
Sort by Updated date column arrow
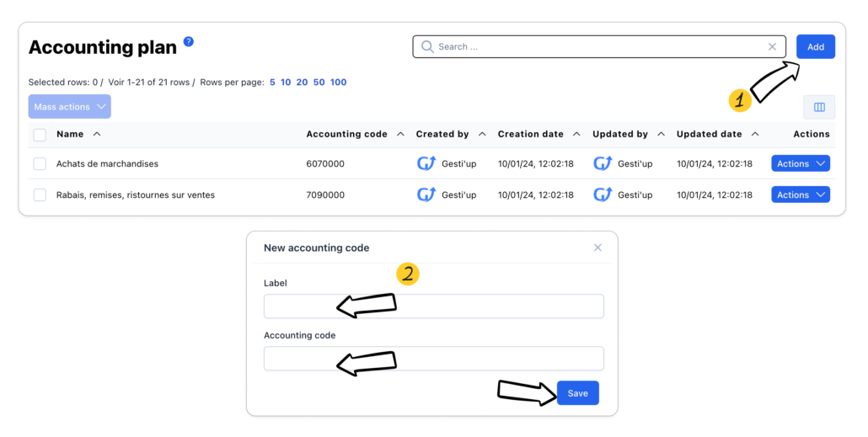(755, 134)
